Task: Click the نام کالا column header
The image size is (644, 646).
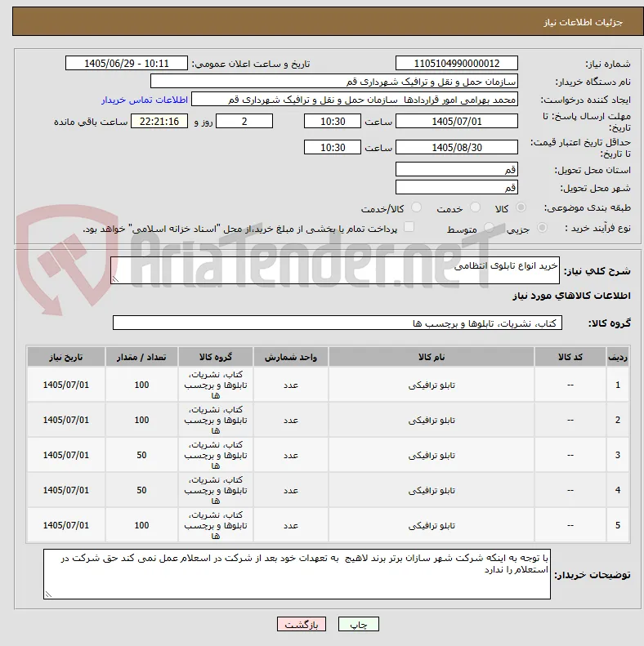Action: [x=432, y=357]
